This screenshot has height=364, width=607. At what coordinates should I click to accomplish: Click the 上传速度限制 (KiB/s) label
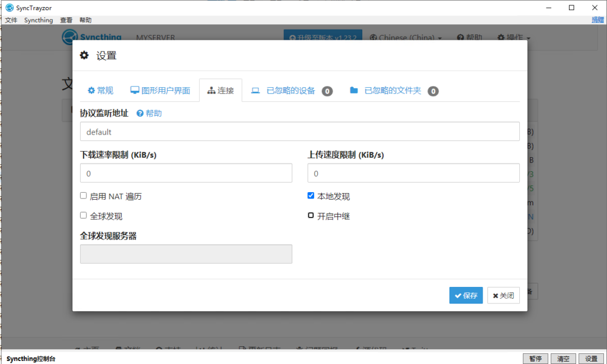coord(346,155)
